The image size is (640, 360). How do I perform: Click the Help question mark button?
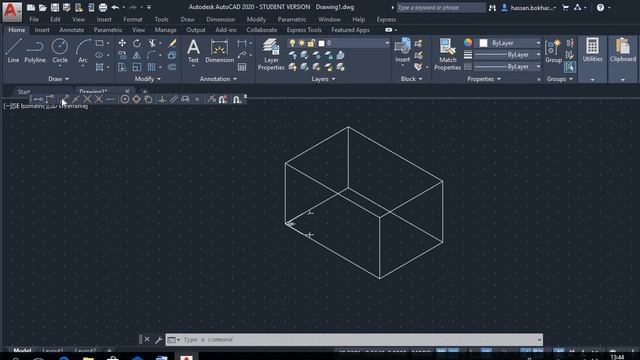coord(600,7)
